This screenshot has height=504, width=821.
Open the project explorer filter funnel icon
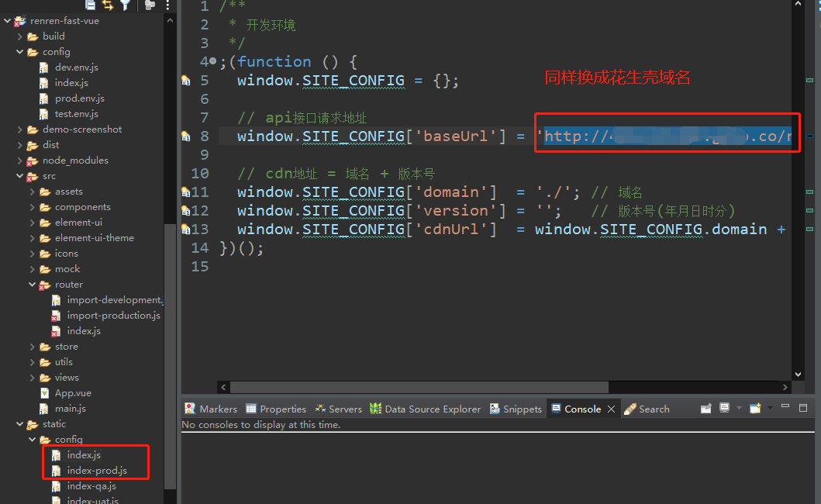tap(125, 5)
